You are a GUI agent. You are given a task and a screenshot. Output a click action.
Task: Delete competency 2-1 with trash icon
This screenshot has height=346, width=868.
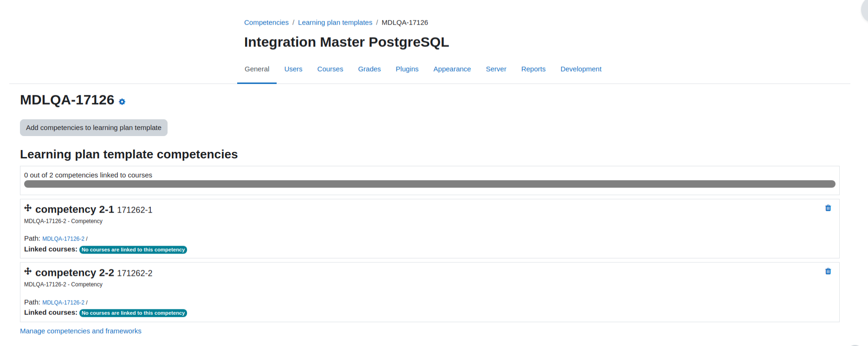tap(828, 208)
